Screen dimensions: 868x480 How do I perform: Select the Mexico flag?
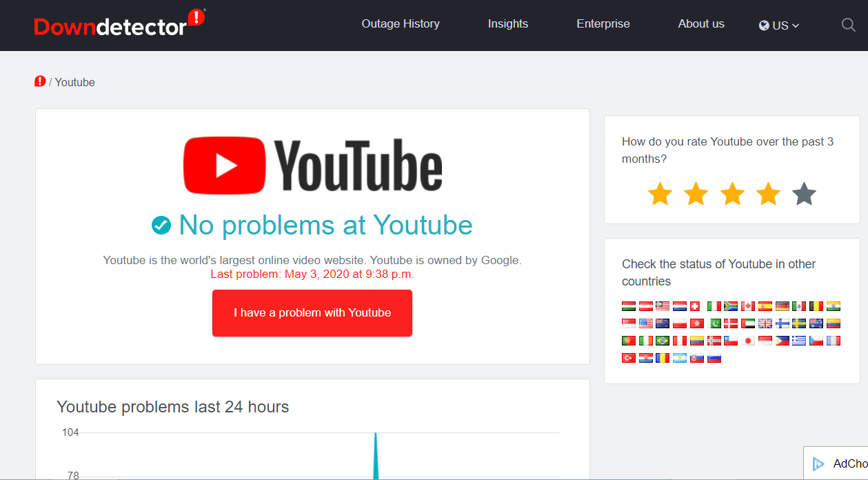click(x=799, y=306)
